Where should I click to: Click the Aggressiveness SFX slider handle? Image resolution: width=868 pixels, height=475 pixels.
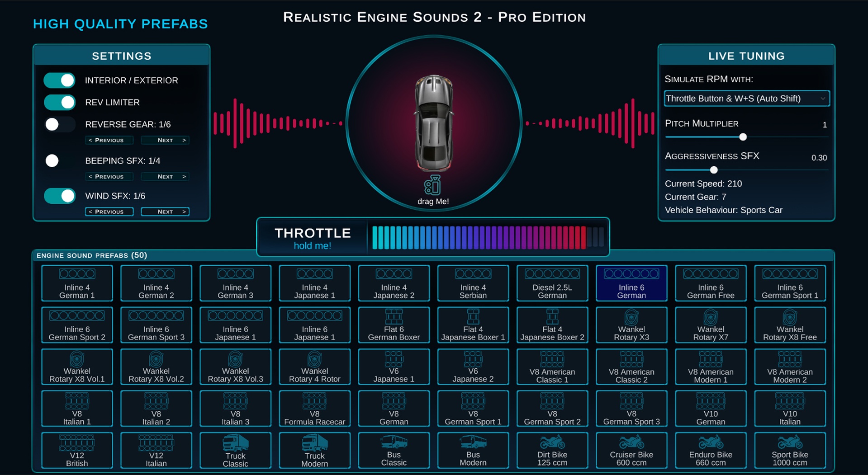point(714,170)
